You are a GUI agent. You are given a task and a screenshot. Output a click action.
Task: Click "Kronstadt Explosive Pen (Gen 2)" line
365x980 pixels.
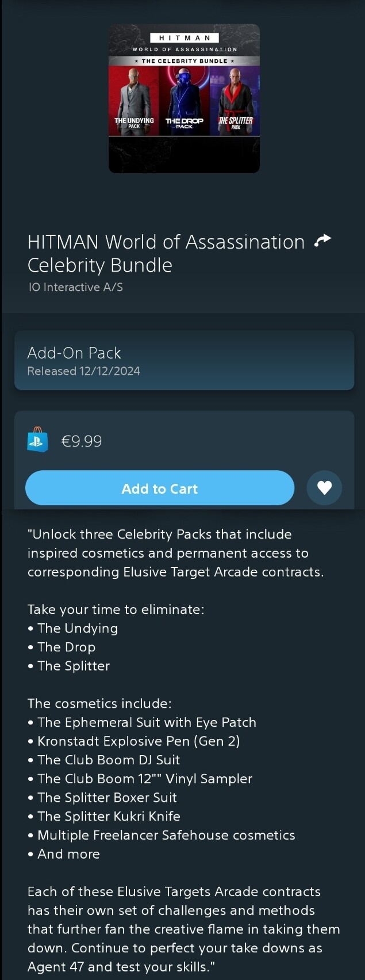tap(139, 741)
